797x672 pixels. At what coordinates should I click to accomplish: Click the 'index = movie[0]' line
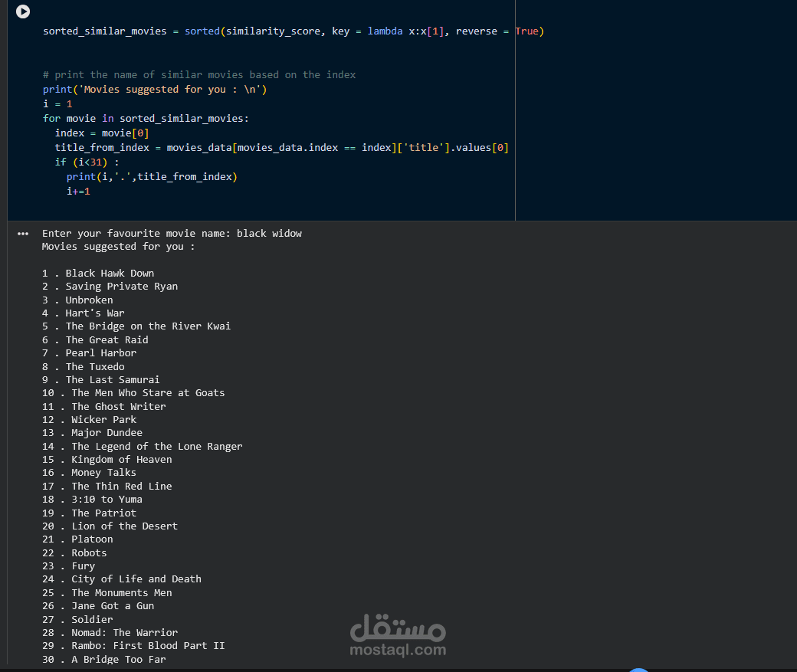[x=102, y=133]
